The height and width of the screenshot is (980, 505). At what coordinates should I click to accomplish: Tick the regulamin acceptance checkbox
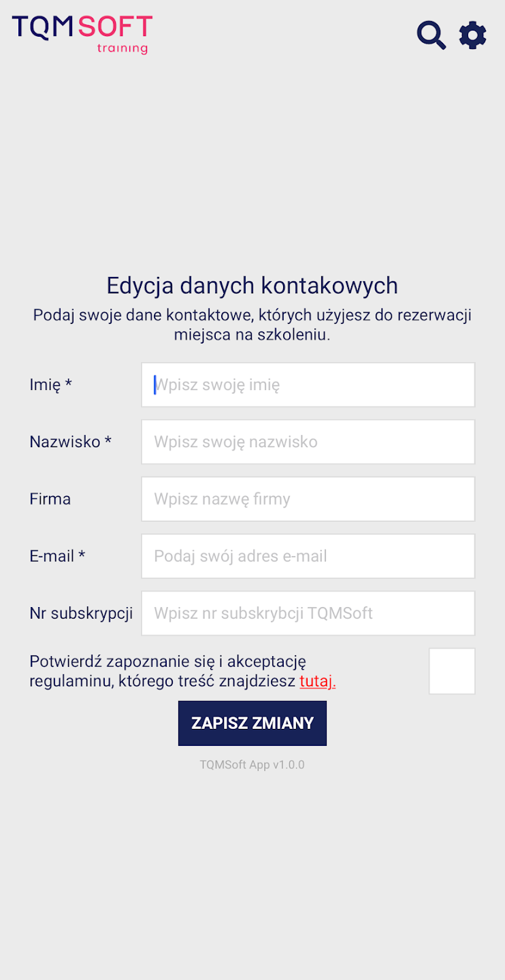click(x=452, y=671)
